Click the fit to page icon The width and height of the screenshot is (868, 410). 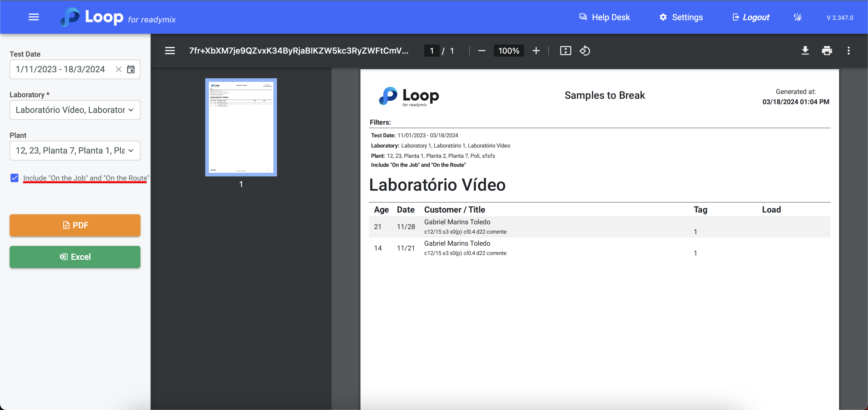(565, 51)
